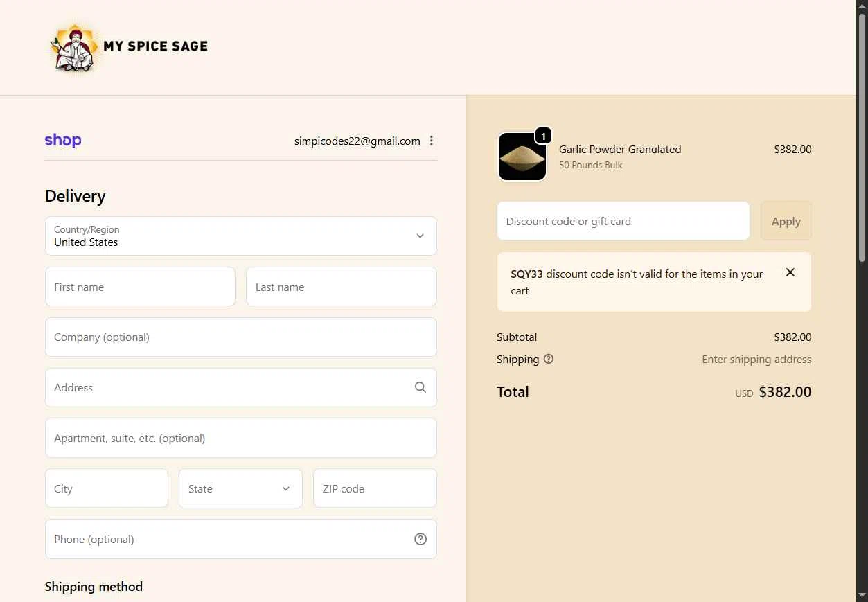The image size is (868, 602).
Task: Click the First name field
Action: [x=140, y=287]
